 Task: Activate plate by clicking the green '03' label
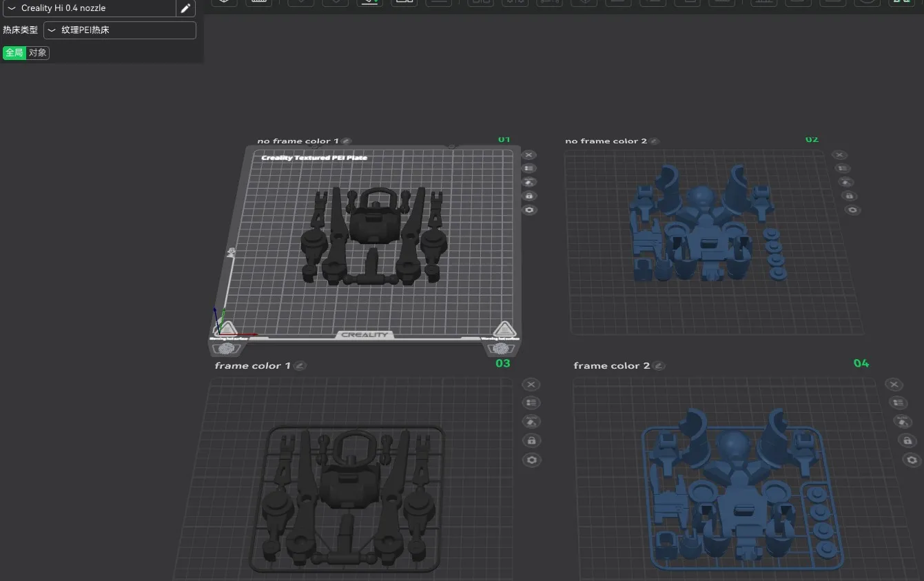tap(503, 363)
